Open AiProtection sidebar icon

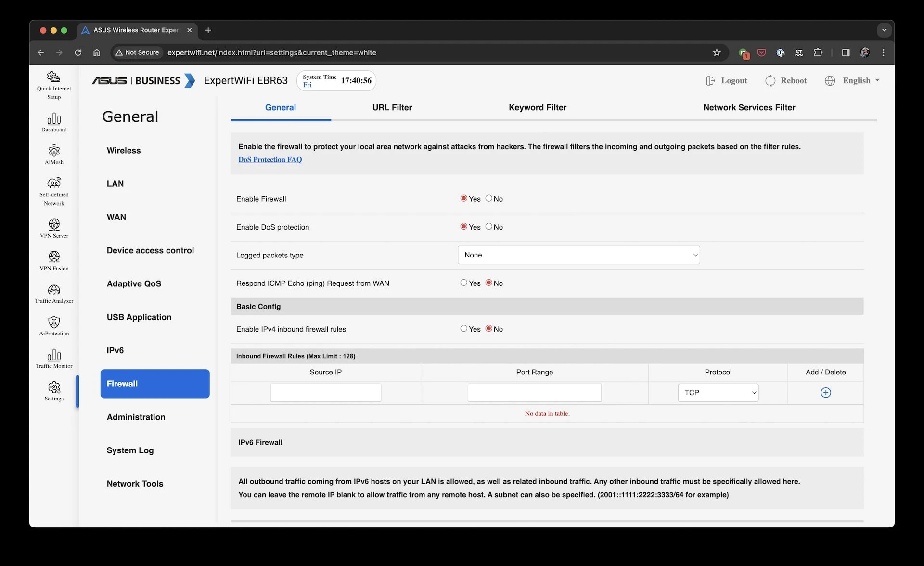[x=54, y=326]
